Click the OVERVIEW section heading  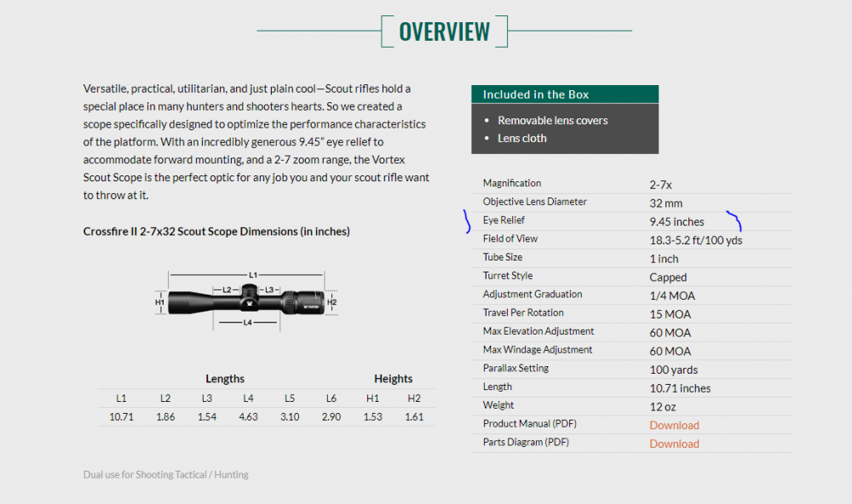point(444,31)
